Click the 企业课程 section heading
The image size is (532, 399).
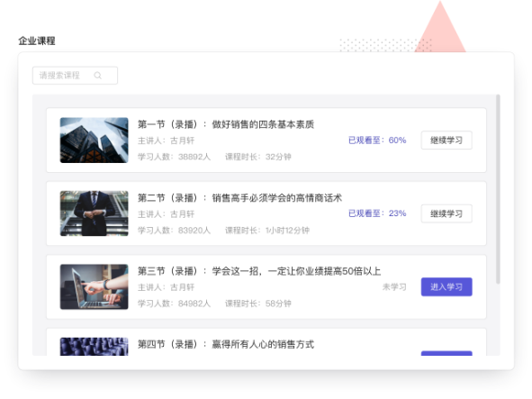(37, 41)
